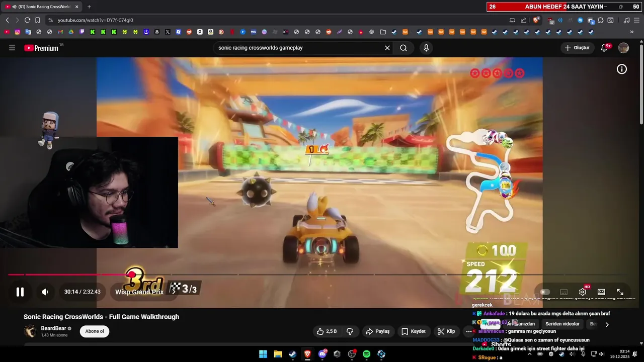Open the browser main menu
Image resolution: width=644 pixels, height=362 pixels.
click(636, 20)
